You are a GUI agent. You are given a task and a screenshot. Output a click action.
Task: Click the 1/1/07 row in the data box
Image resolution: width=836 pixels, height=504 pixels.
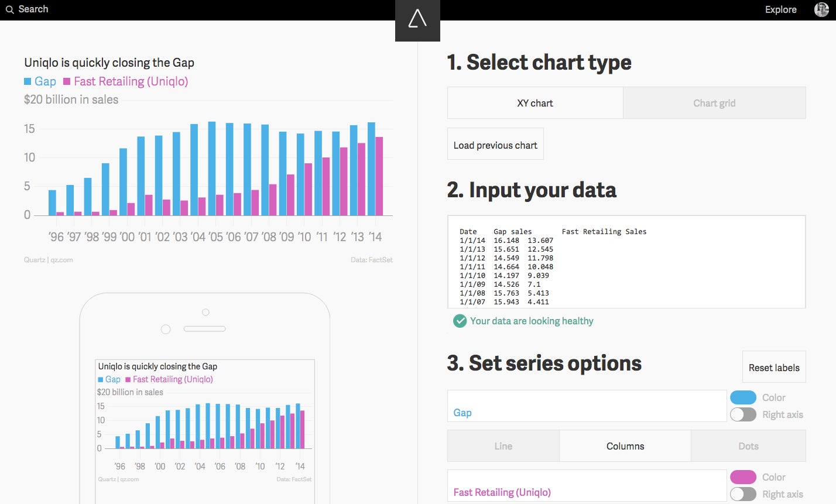(x=505, y=302)
